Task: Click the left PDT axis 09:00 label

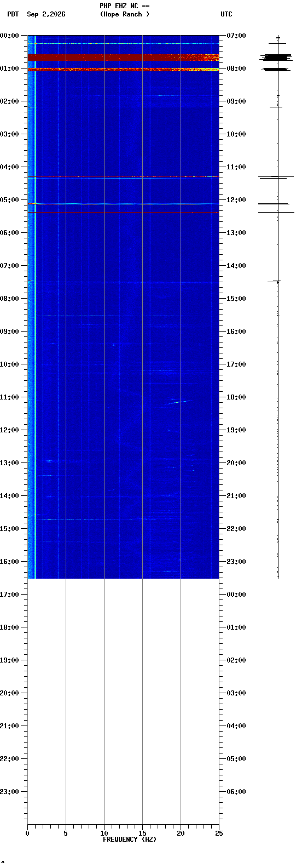Action: point(10,332)
